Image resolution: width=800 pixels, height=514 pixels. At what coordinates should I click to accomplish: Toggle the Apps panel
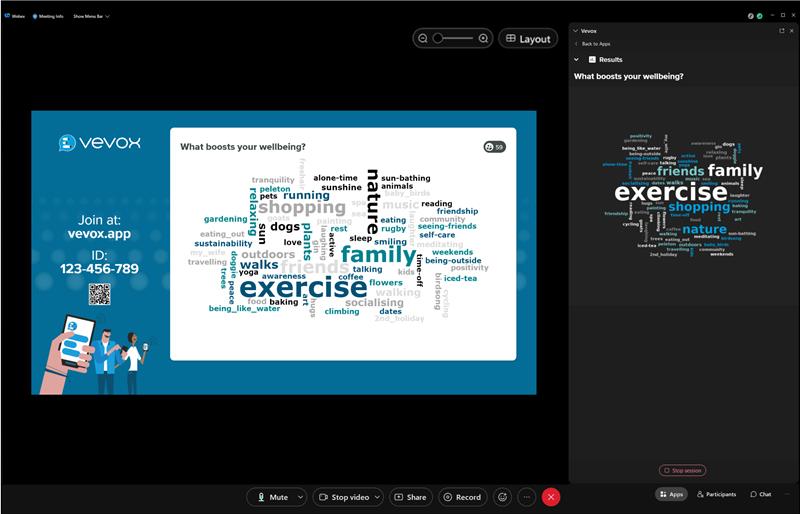point(670,494)
